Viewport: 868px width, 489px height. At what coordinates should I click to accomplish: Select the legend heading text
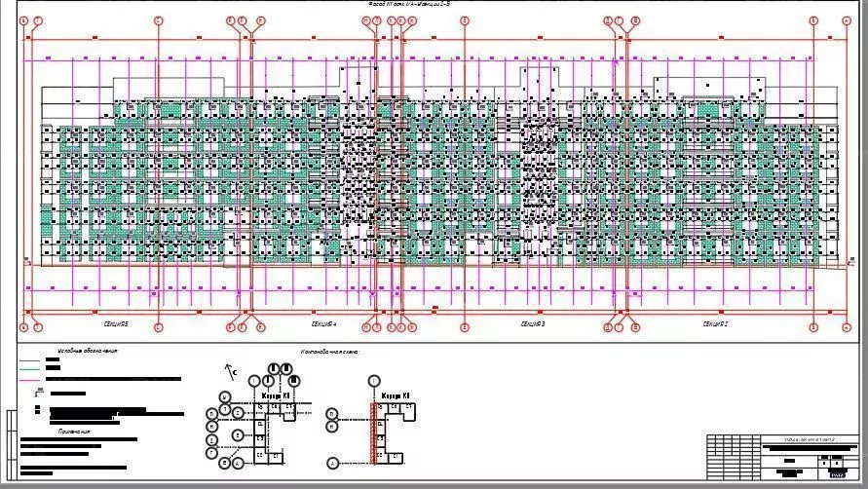coord(88,349)
